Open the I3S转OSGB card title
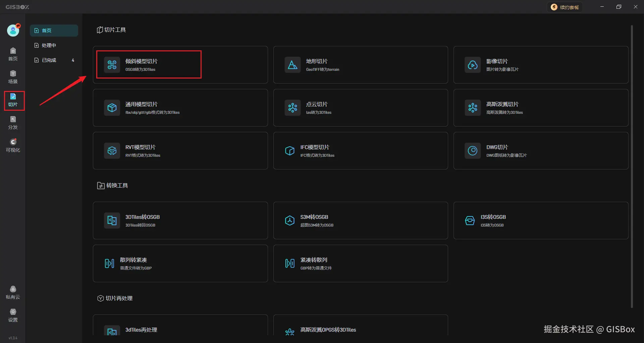Screen dimensions: 644x343 click(x=493, y=217)
